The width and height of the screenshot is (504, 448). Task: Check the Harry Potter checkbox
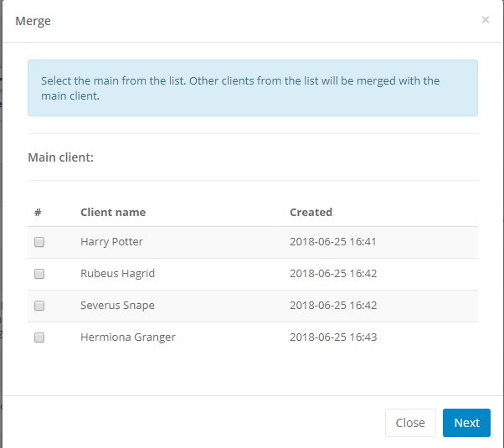pos(39,242)
